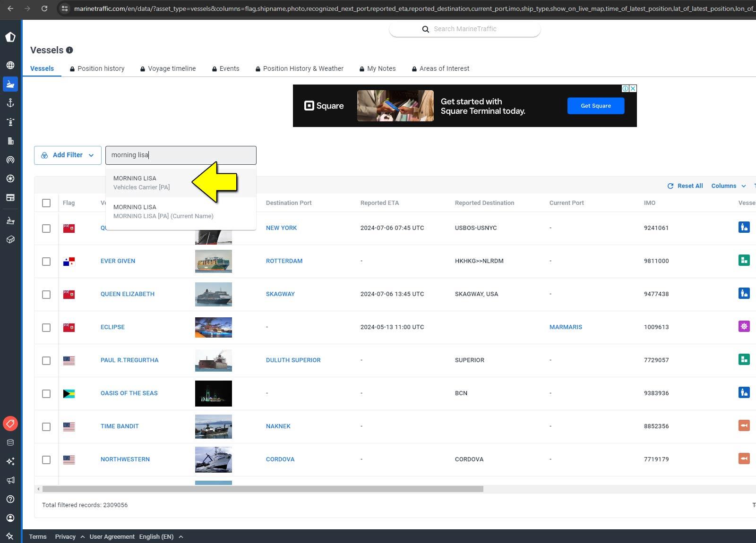Click the Reset All button

point(685,186)
